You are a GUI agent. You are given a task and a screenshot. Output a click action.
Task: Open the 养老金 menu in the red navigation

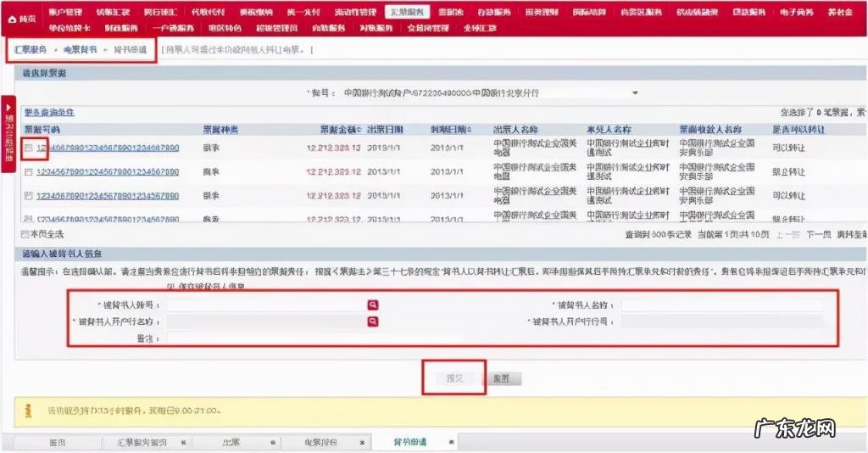click(x=840, y=12)
